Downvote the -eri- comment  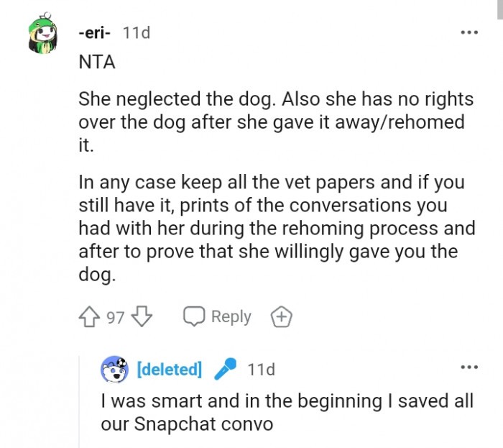point(142,317)
